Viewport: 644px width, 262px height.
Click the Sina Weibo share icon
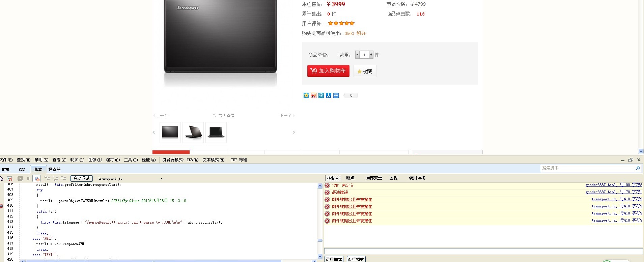314,95
